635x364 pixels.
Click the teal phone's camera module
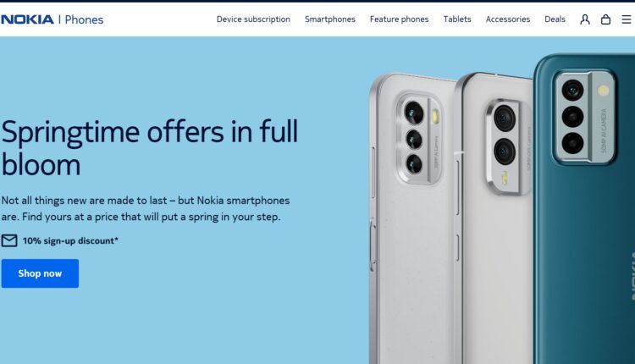click(584, 118)
